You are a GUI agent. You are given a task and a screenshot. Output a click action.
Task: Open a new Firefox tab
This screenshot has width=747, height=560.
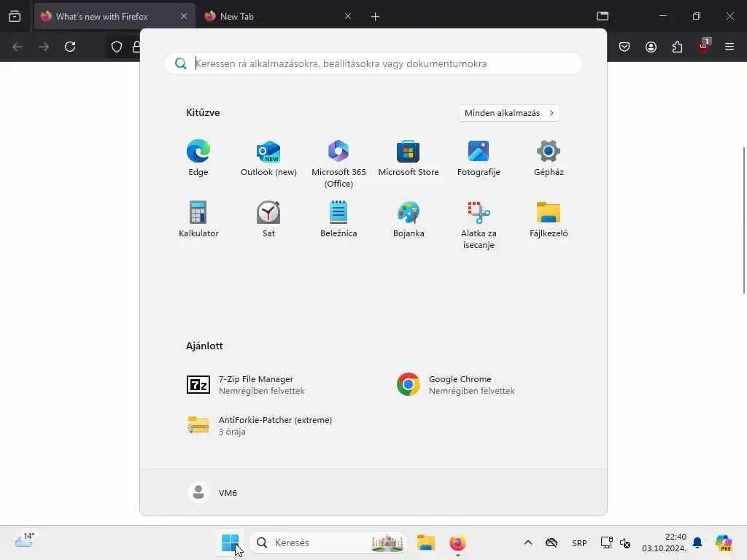[375, 17]
